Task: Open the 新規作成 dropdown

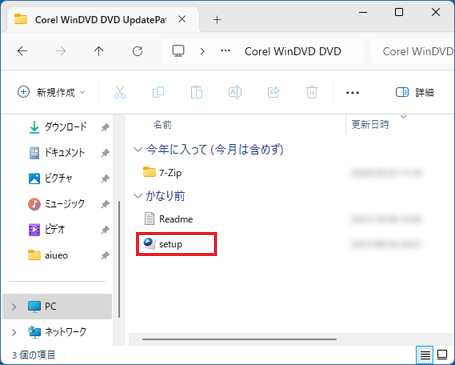Action: [51, 92]
